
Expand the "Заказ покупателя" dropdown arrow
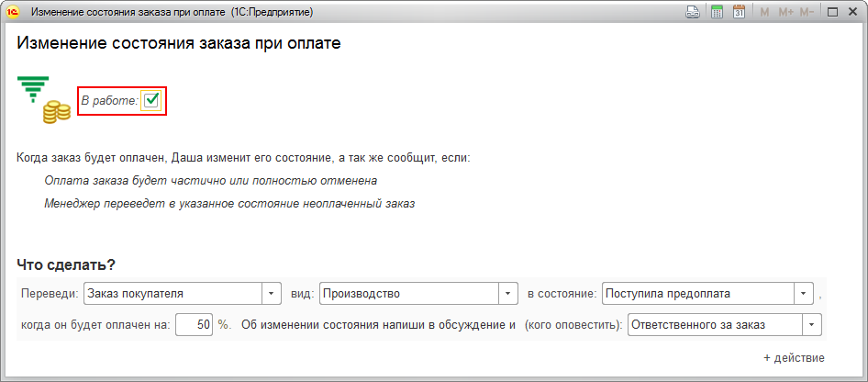pyautogui.click(x=272, y=294)
